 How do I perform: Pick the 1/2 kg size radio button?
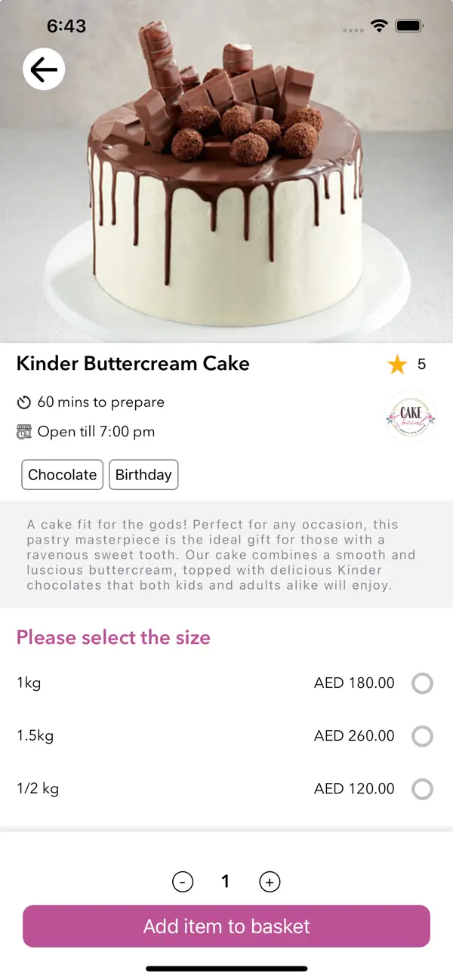[x=422, y=789]
